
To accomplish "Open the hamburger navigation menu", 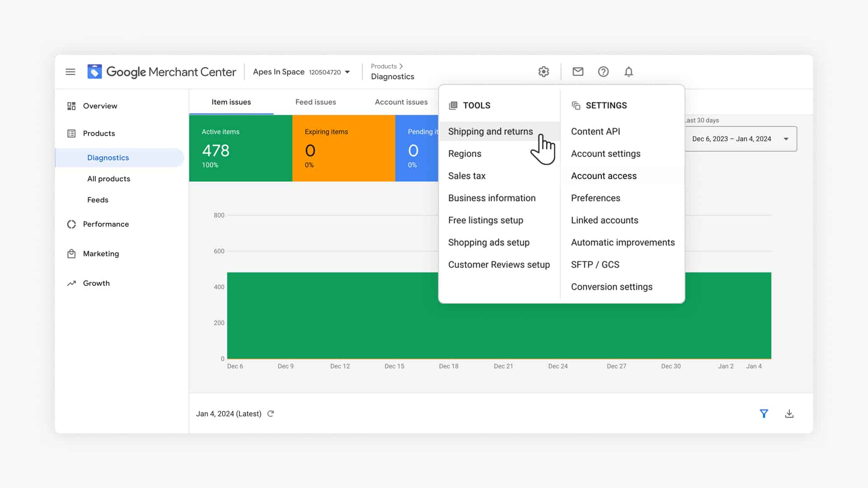I will point(70,72).
